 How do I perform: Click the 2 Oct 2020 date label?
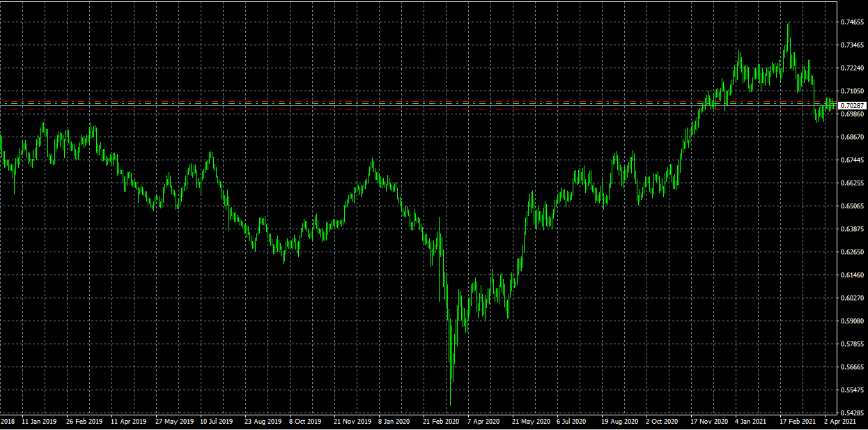pos(662,422)
